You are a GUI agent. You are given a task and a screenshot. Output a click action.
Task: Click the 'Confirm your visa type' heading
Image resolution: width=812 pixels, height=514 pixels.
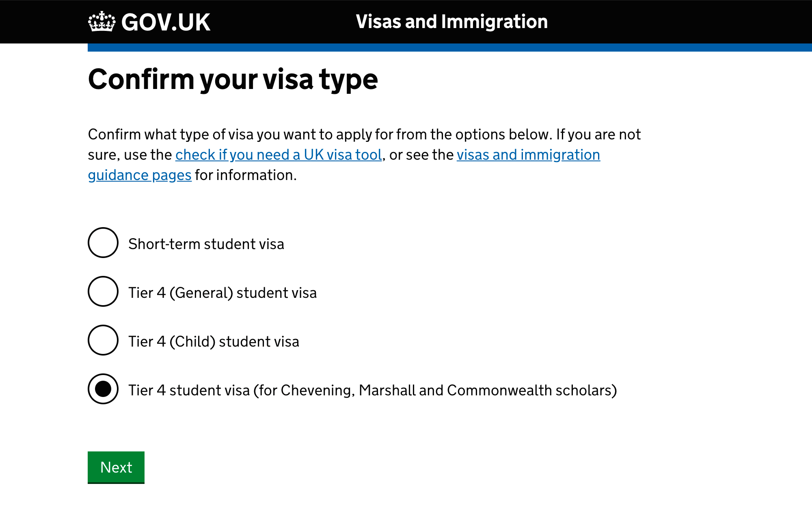[233, 80]
